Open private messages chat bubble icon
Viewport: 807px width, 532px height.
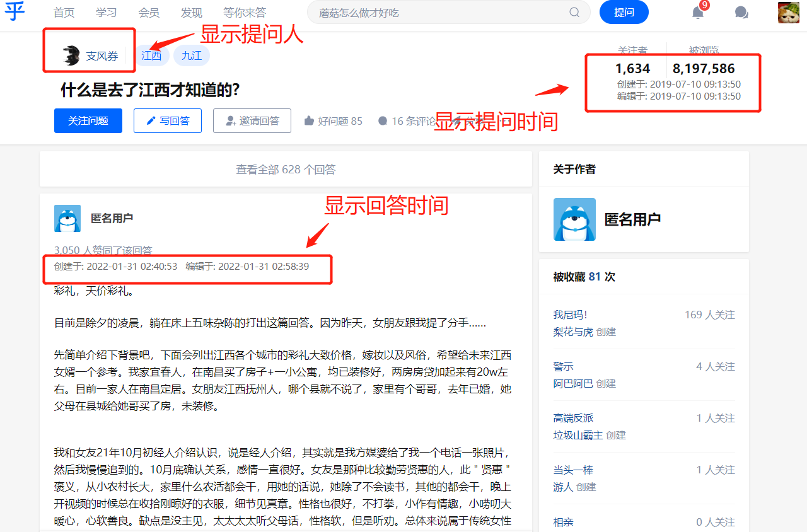tap(741, 13)
